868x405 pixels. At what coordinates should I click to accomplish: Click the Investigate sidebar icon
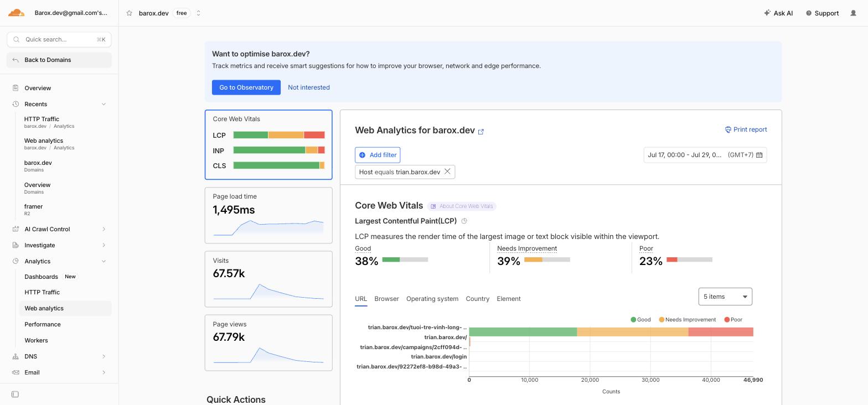click(15, 245)
